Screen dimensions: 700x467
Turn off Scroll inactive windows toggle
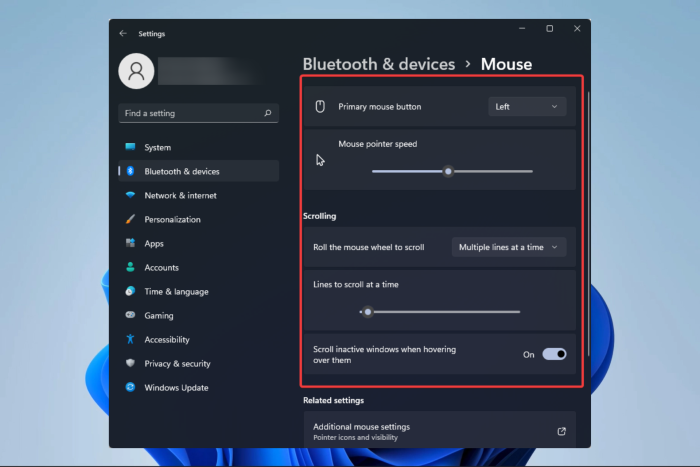[x=554, y=354]
